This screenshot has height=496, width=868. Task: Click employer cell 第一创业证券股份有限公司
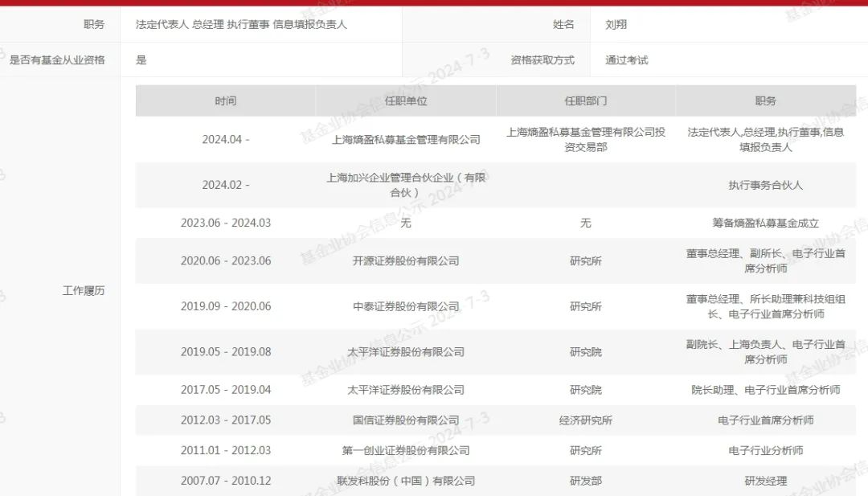coord(406,451)
